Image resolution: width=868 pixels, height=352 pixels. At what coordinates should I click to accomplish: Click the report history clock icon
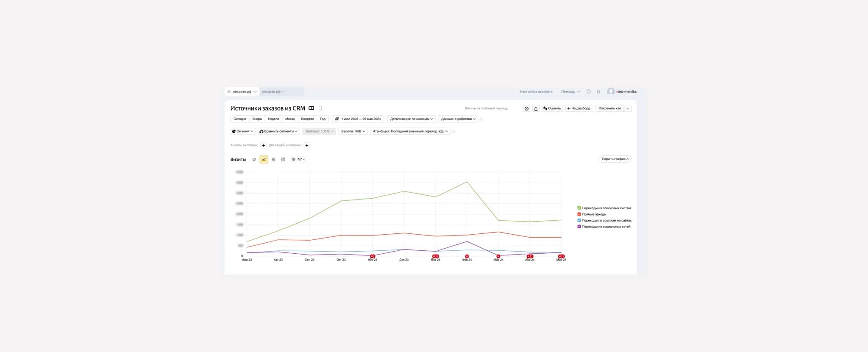point(526,108)
